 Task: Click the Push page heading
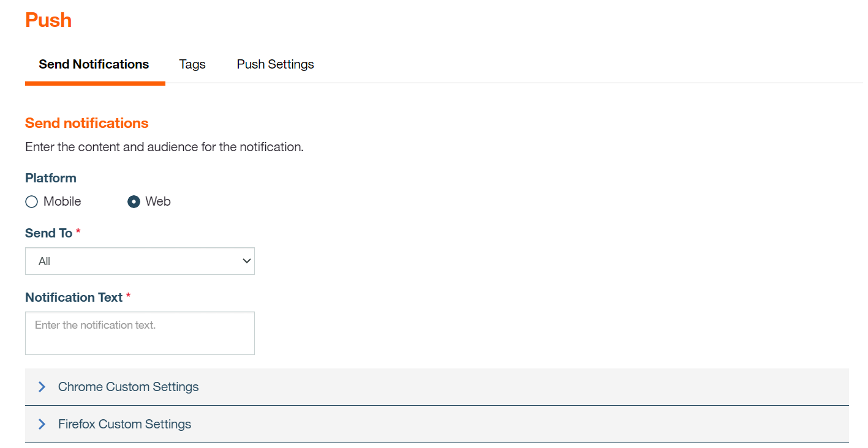(48, 20)
